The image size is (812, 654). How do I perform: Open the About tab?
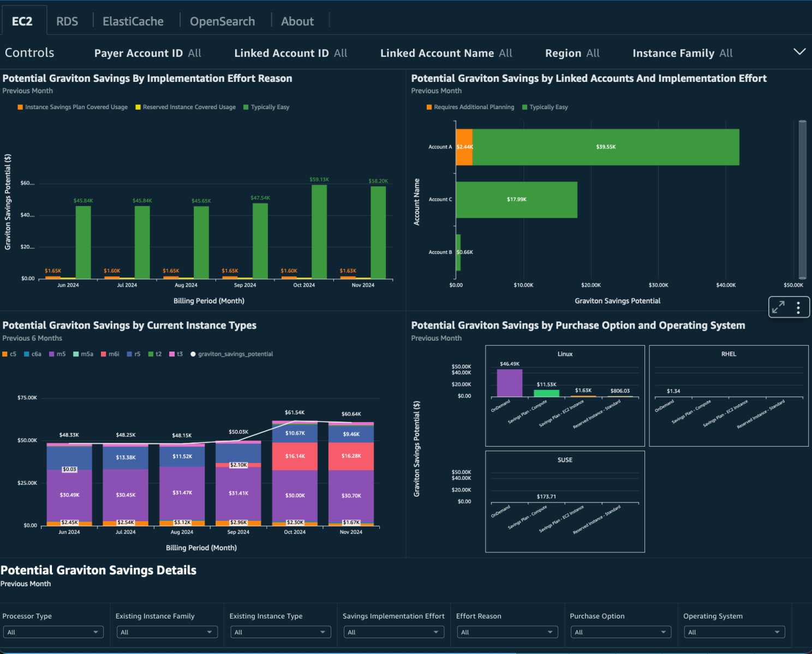click(297, 20)
